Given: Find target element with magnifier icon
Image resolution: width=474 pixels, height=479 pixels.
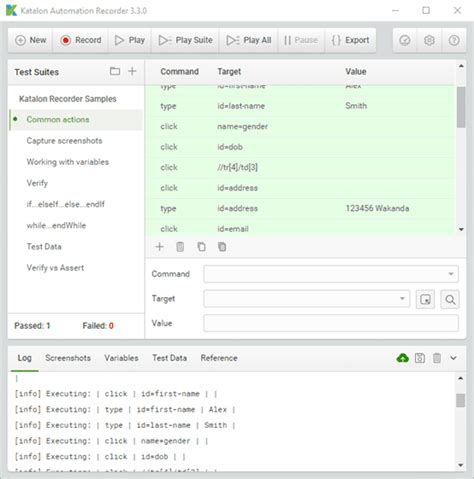Looking at the screenshot, I should (x=450, y=299).
